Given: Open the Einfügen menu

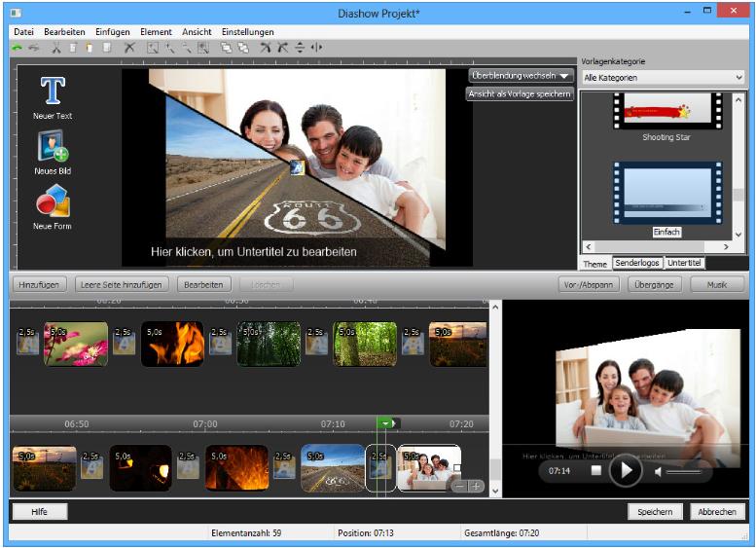Looking at the screenshot, I should pyautogui.click(x=112, y=32).
